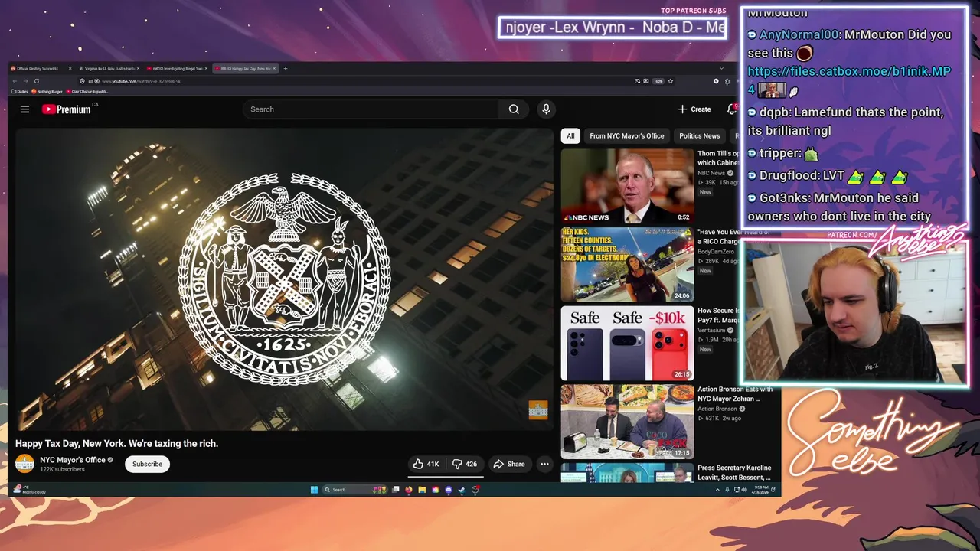
Task: Start voice search with microphone icon
Action: pos(546,109)
